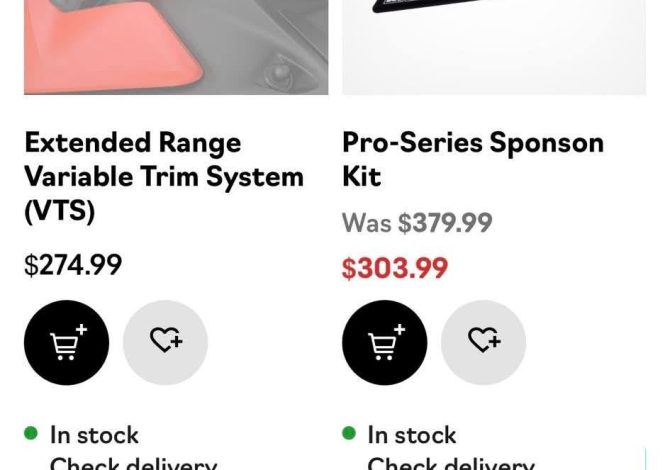670x470 pixels.
Task: Add Extended Range Variable Trim System to cart
Action: 66,343
